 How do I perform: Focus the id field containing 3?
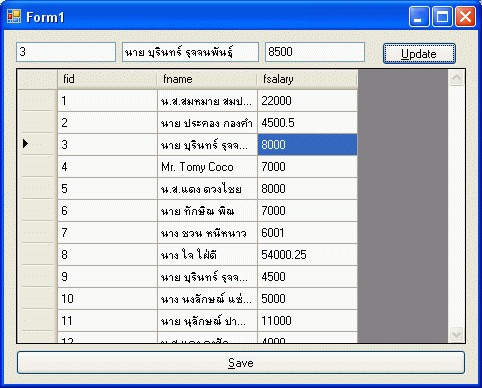tap(66, 52)
